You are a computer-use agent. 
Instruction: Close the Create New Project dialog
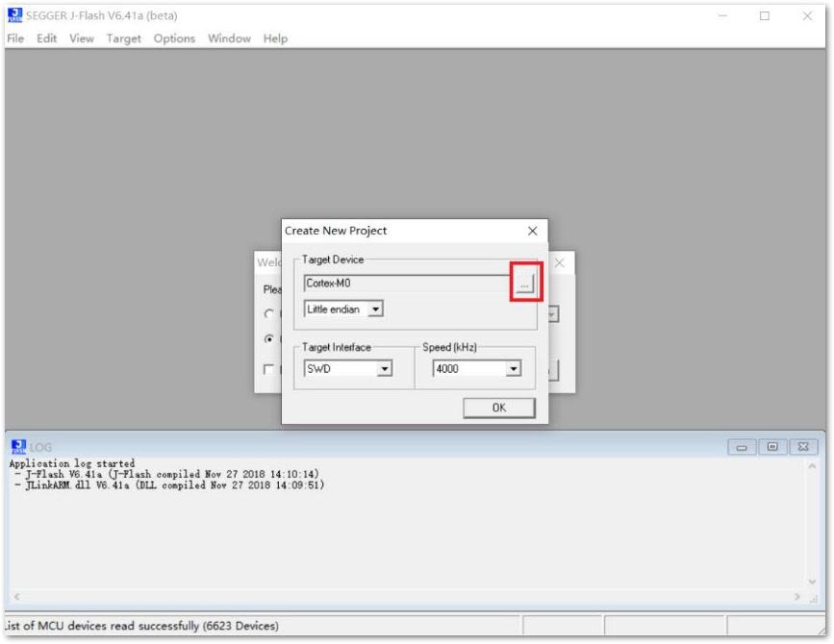[532, 231]
